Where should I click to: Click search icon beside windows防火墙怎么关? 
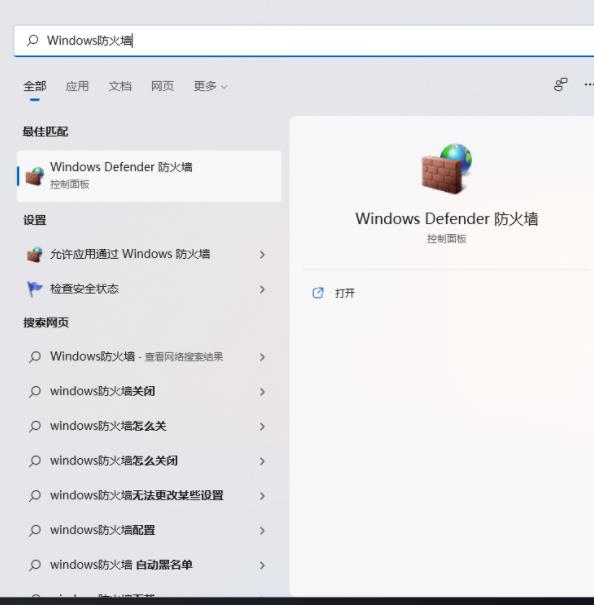(x=35, y=426)
